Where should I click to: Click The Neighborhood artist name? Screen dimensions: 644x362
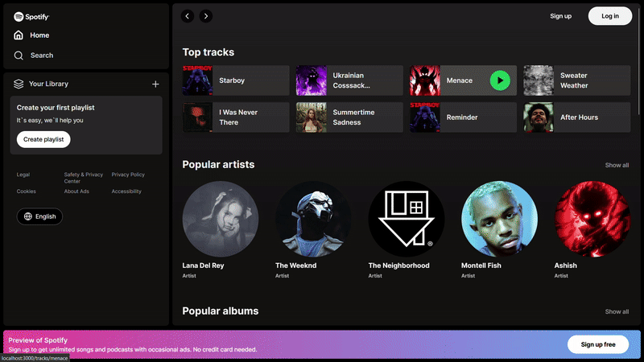click(x=398, y=265)
